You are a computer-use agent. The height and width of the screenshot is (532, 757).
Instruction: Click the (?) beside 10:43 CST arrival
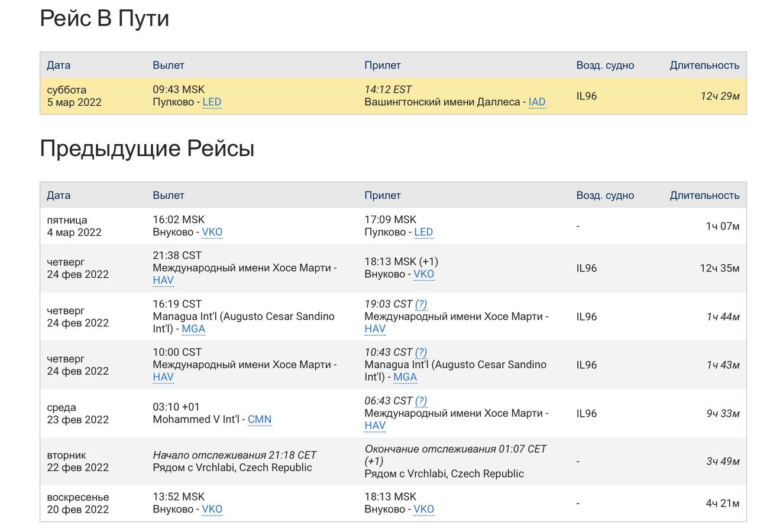tap(420, 353)
